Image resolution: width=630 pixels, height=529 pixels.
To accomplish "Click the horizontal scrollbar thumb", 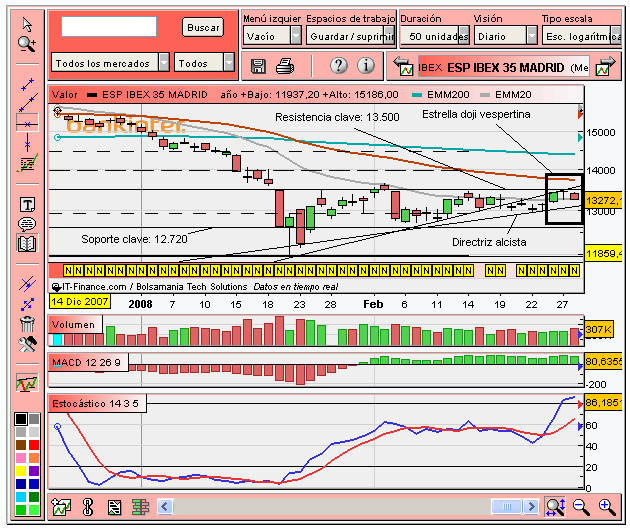I will tap(507, 507).
